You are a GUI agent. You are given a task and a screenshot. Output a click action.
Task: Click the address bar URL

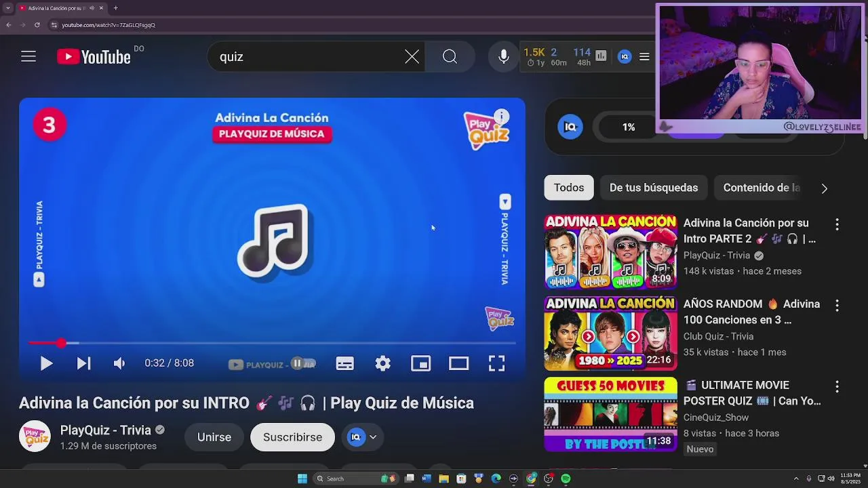point(108,25)
